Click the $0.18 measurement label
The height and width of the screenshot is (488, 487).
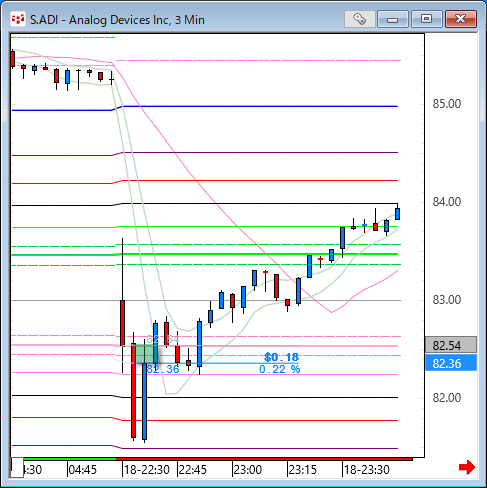click(x=282, y=357)
